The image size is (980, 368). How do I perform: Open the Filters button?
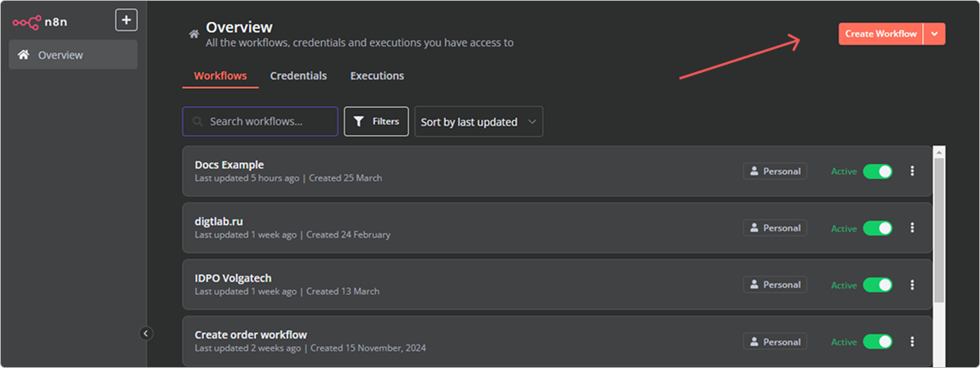coord(376,121)
